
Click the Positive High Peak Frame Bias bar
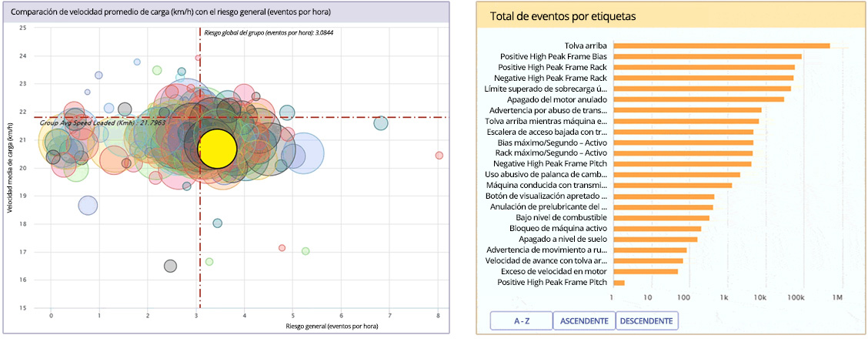tap(707, 56)
